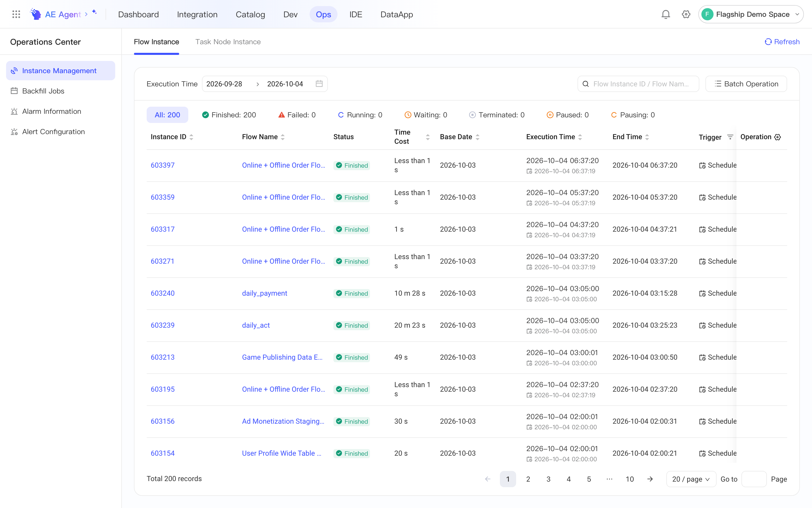The width and height of the screenshot is (812, 508).
Task: Open Alarm Information in sidebar
Action: [x=61, y=111]
